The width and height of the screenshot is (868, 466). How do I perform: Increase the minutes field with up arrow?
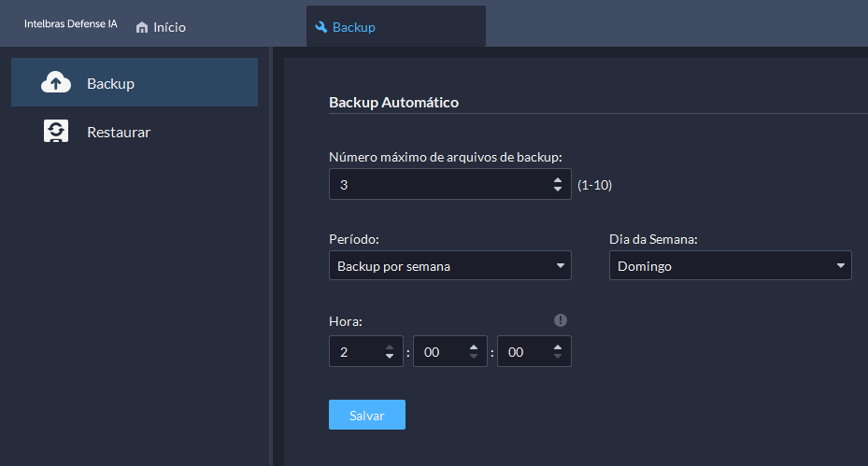pyautogui.click(x=474, y=347)
